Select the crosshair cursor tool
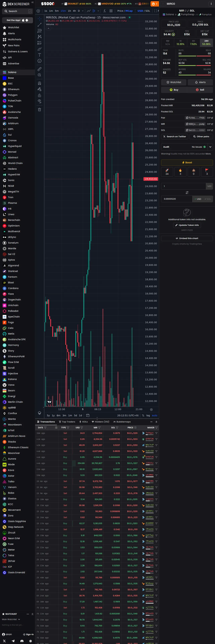 click(40, 19)
